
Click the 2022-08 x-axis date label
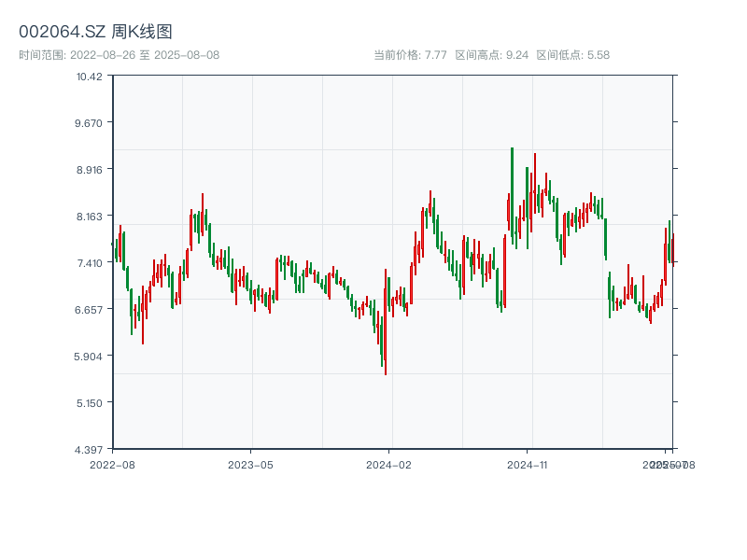(112, 464)
